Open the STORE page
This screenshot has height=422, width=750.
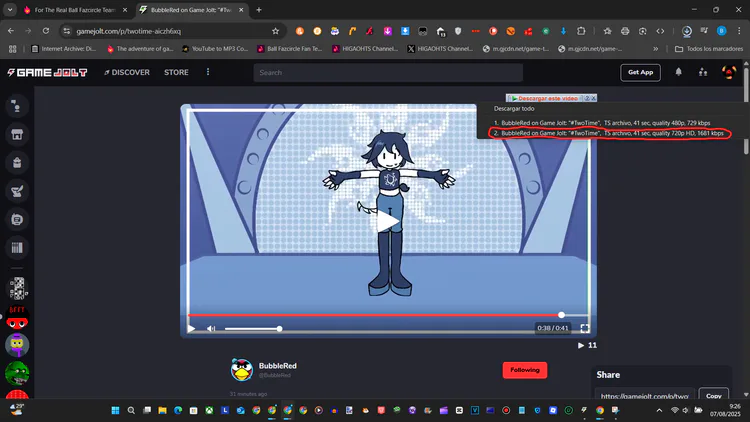pyautogui.click(x=176, y=72)
